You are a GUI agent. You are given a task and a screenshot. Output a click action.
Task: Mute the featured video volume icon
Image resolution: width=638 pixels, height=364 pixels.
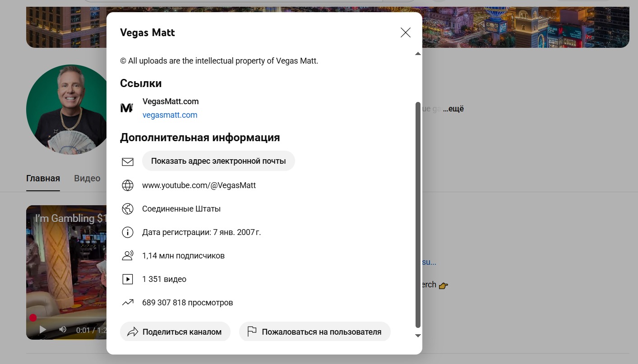(63, 330)
